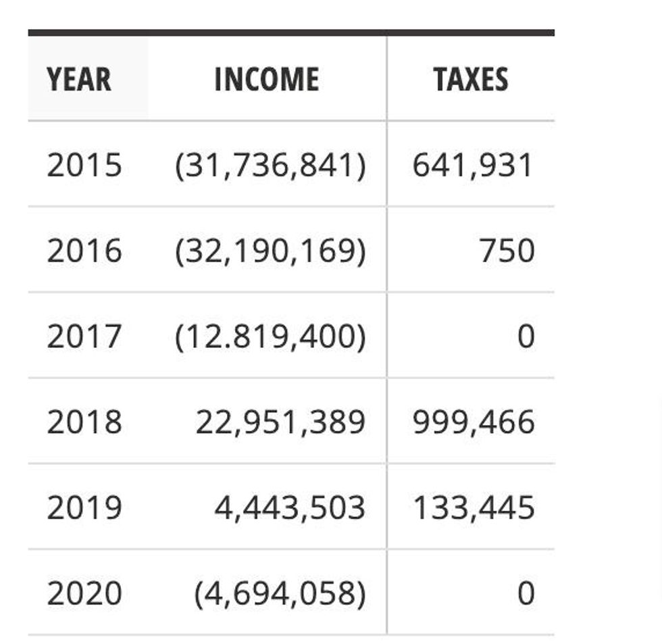The width and height of the screenshot is (662, 644).
Task: Click the INCOME column header
Action: click(x=267, y=80)
